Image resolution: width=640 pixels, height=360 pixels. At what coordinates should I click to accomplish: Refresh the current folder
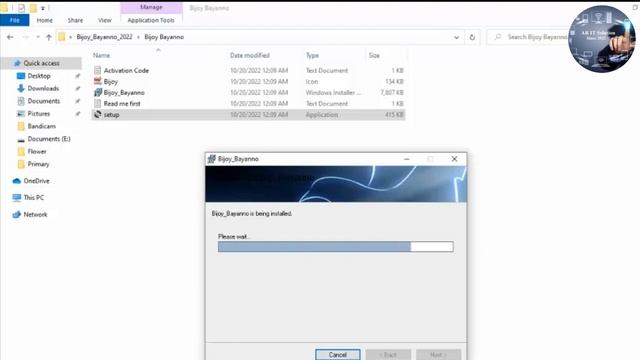(472, 37)
